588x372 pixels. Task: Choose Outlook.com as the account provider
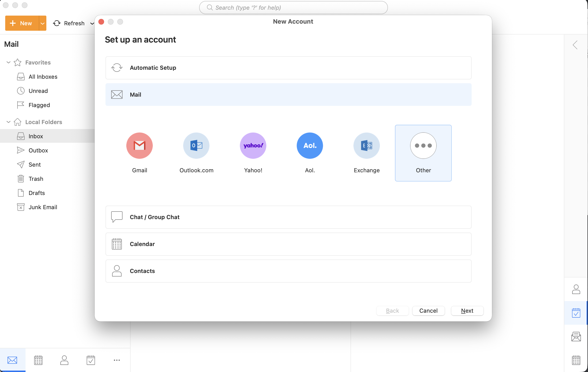196,146
